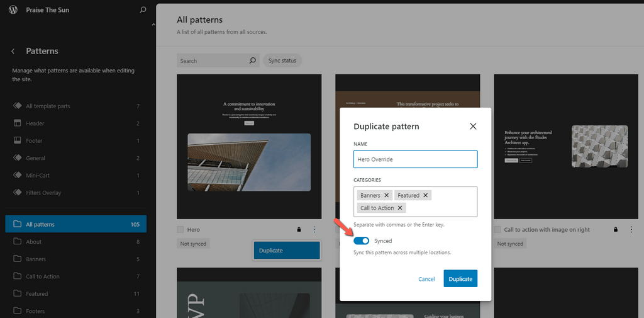Click the Hero pattern thumbnail
The image size is (644, 318).
pyautogui.click(x=249, y=146)
